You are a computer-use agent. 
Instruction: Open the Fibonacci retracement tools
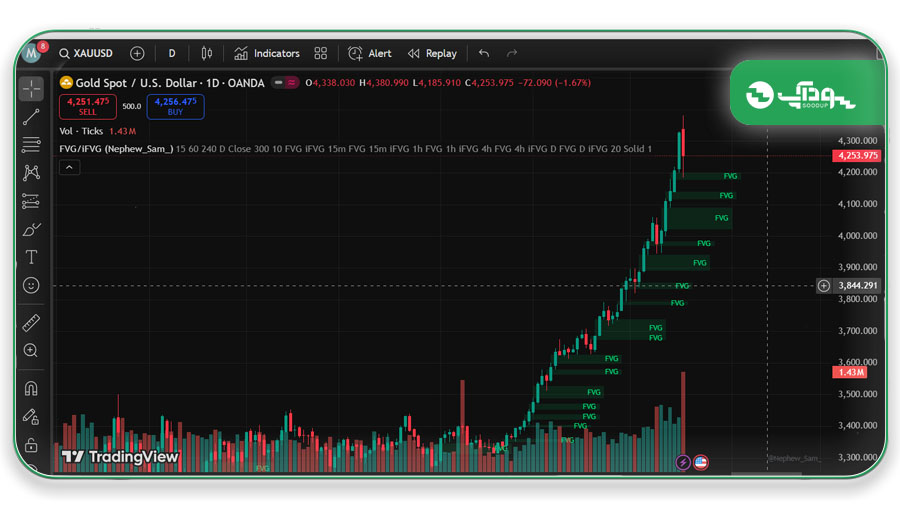point(31,145)
